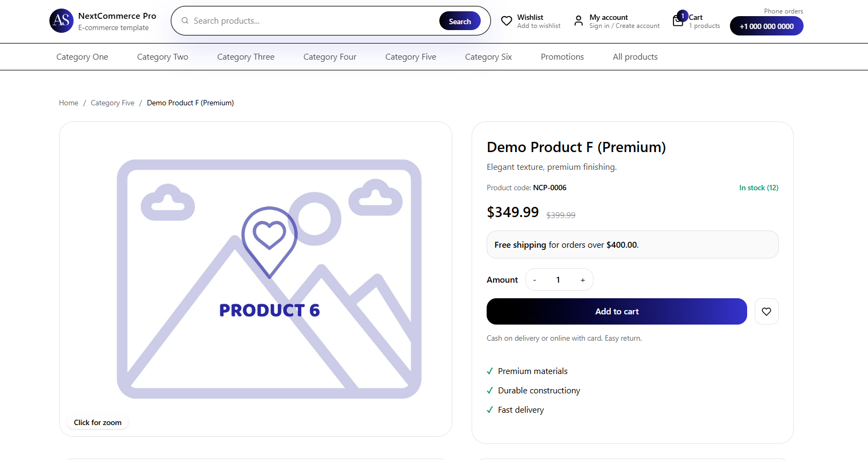The width and height of the screenshot is (868, 460).
Task: Click the magnifier icon in the search bar
Action: (x=185, y=20)
